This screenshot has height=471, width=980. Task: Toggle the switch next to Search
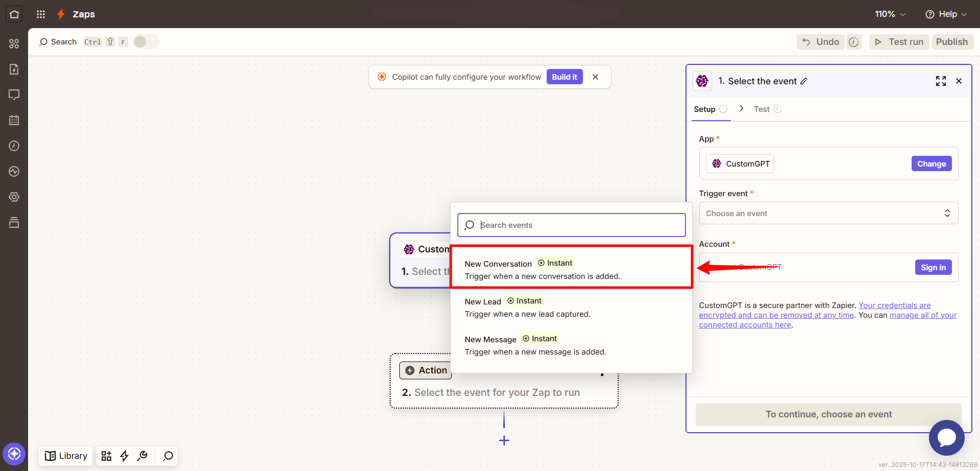pyautogui.click(x=146, y=42)
